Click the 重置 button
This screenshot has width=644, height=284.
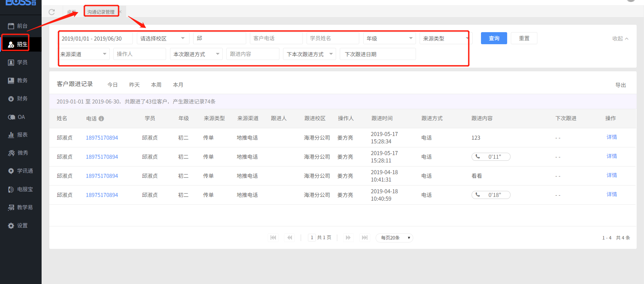point(524,38)
